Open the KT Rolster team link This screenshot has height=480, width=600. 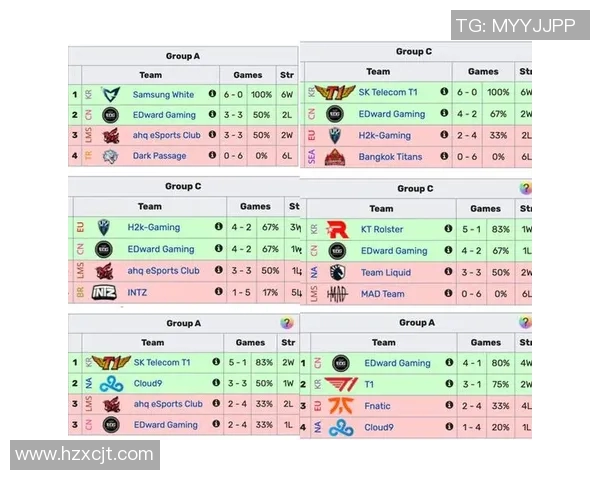(381, 230)
